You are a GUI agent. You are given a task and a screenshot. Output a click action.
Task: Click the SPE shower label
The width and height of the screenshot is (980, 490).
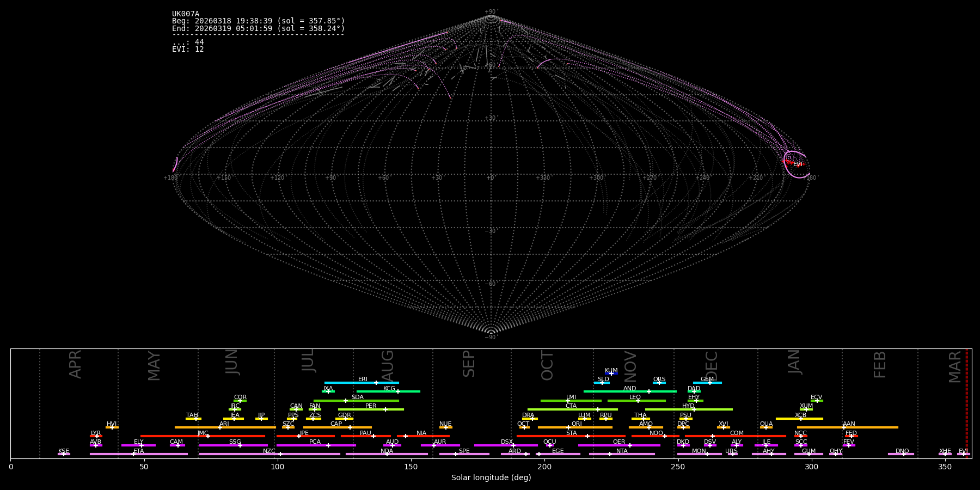(464, 451)
